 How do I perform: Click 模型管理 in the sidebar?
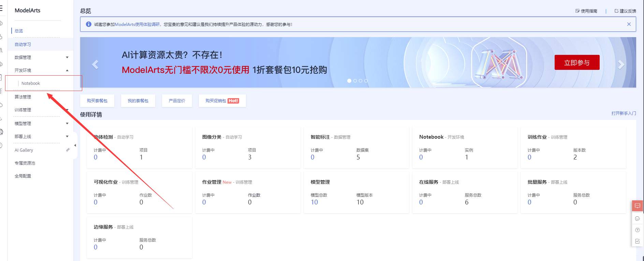point(23,123)
